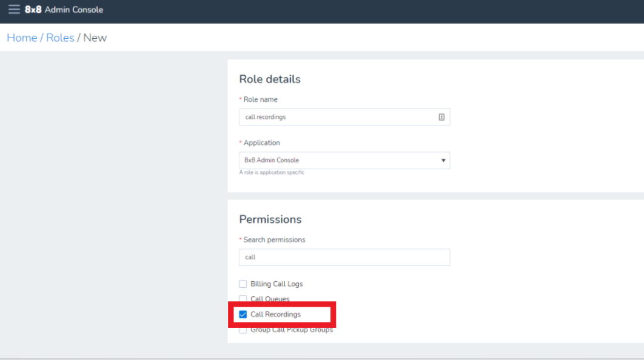
Task: Navigate to Roles in breadcrumb
Action: pos(60,38)
